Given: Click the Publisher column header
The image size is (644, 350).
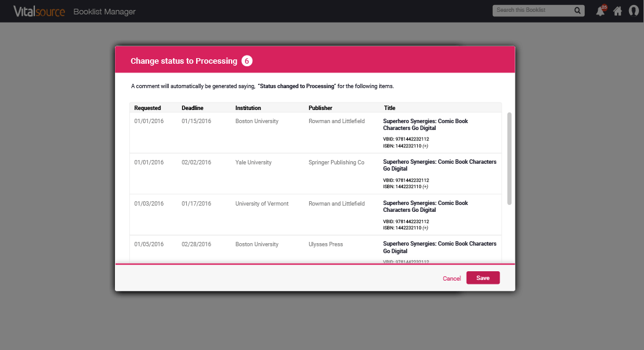Looking at the screenshot, I should [320, 108].
